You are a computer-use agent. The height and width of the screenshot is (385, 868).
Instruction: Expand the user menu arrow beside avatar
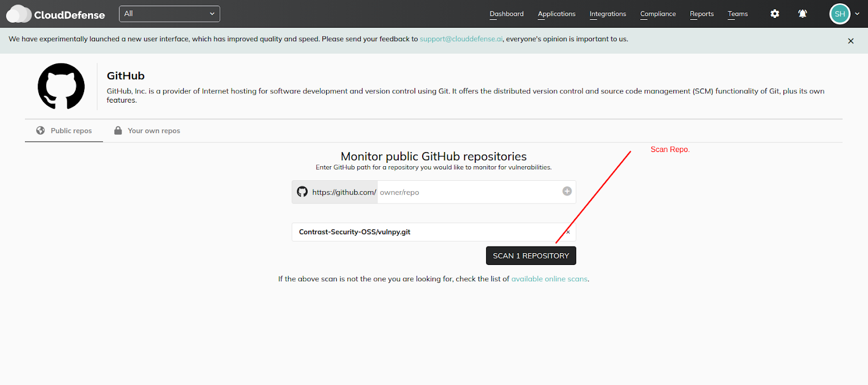(857, 14)
